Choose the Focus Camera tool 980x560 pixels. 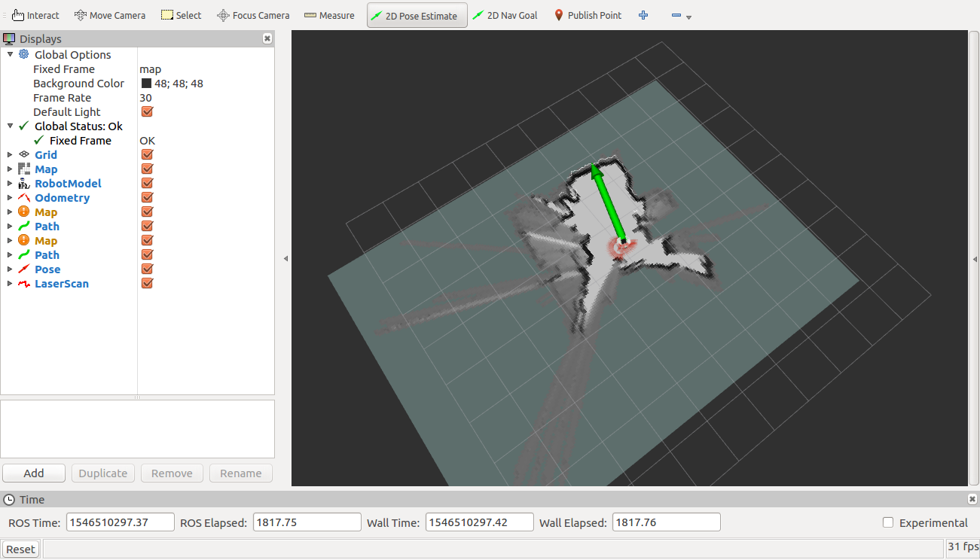coord(253,15)
